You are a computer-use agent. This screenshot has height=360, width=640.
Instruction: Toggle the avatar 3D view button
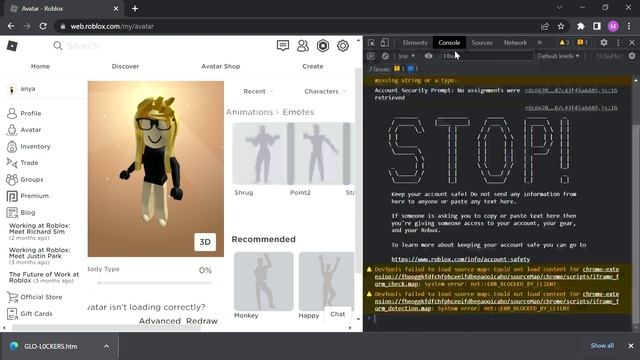point(205,242)
